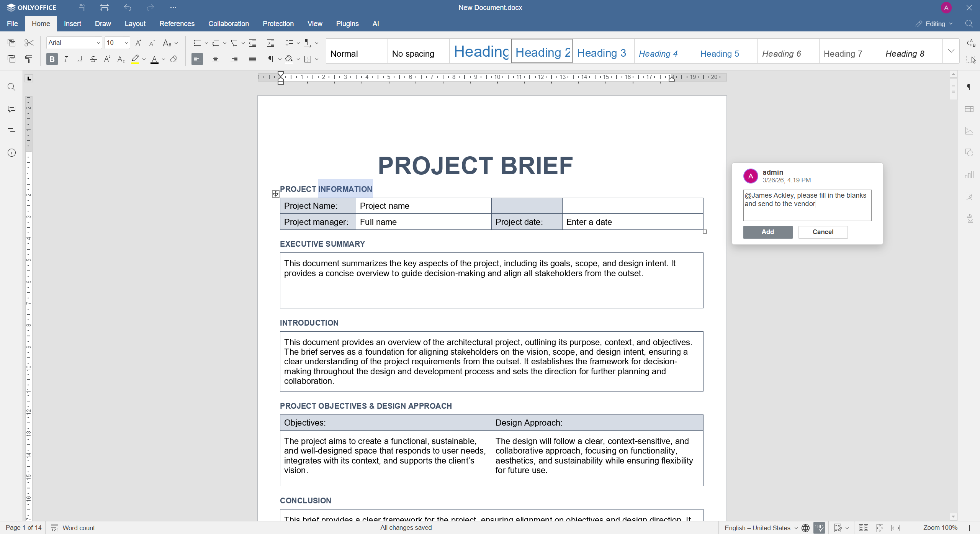Viewport: 980px width, 534px height.
Task: Open table settings in the right sidebar
Action: point(969,109)
